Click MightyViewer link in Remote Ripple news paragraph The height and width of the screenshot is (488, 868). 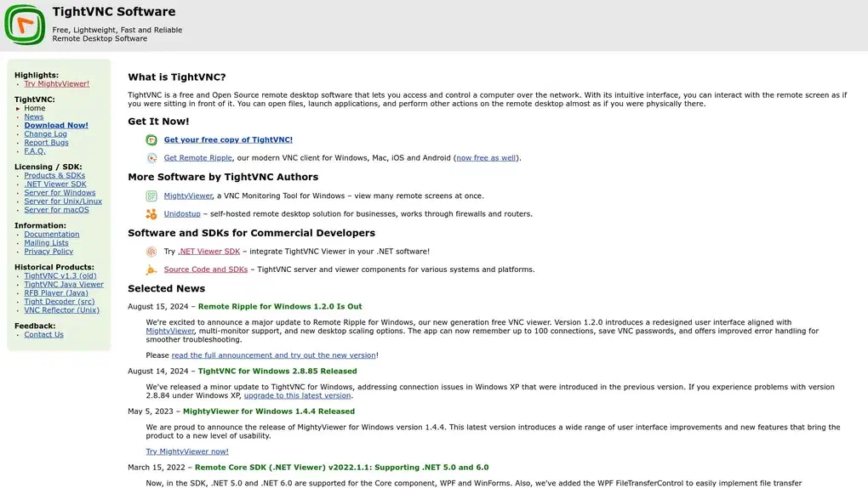pos(170,331)
